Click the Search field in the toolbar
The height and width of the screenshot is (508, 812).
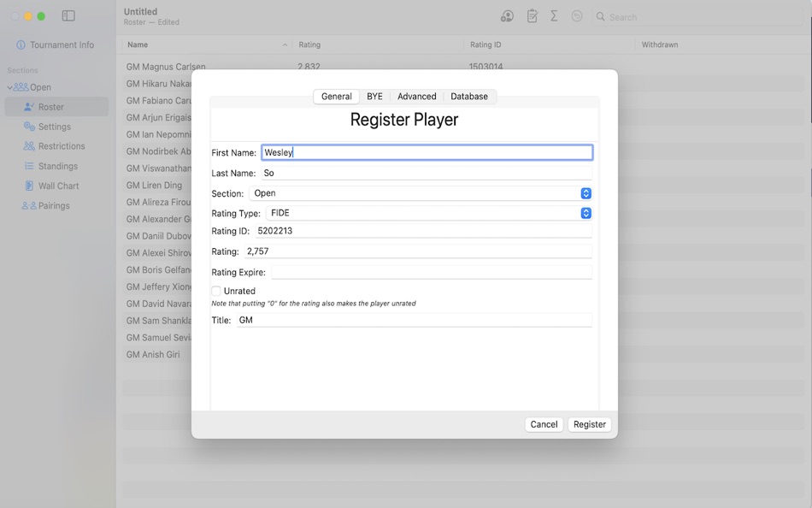[x=624, y=16]
